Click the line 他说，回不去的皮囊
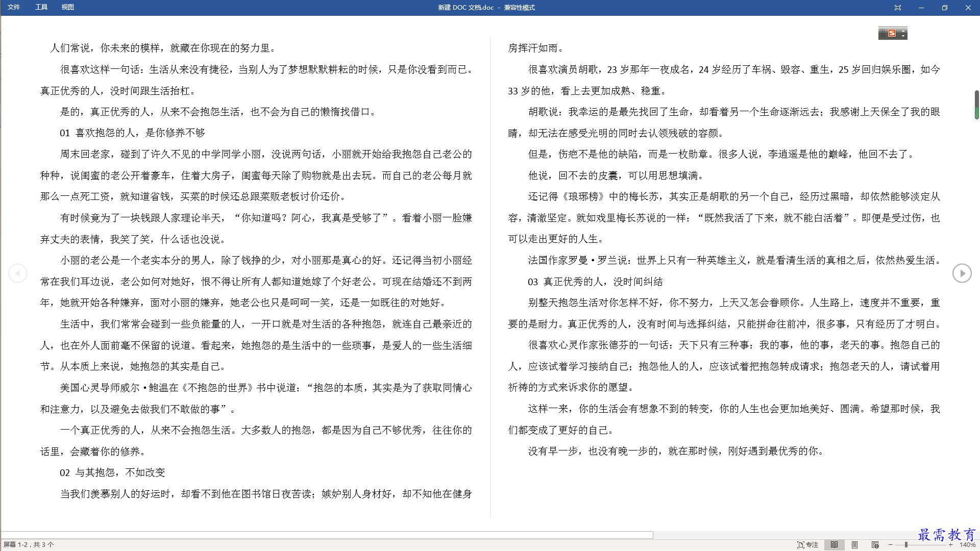Viewport: 980px width, 551px height. pyautogui.click(x=617, y=176)
